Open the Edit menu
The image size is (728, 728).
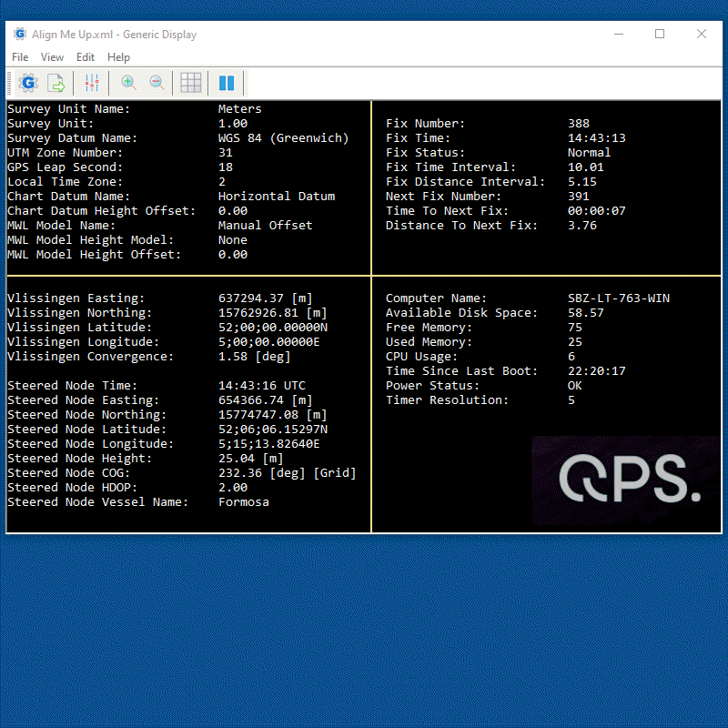pyautogui.click(x=86, y=56)
